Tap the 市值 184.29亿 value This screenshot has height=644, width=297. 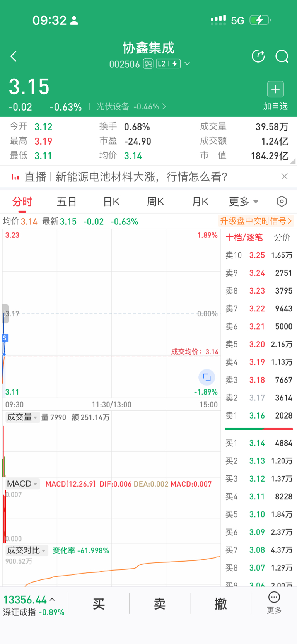[270, 156]
